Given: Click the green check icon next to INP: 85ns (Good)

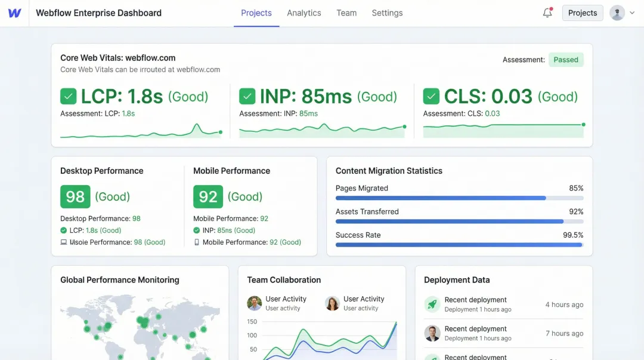Looking at the screenshot, I should [197, 230].
